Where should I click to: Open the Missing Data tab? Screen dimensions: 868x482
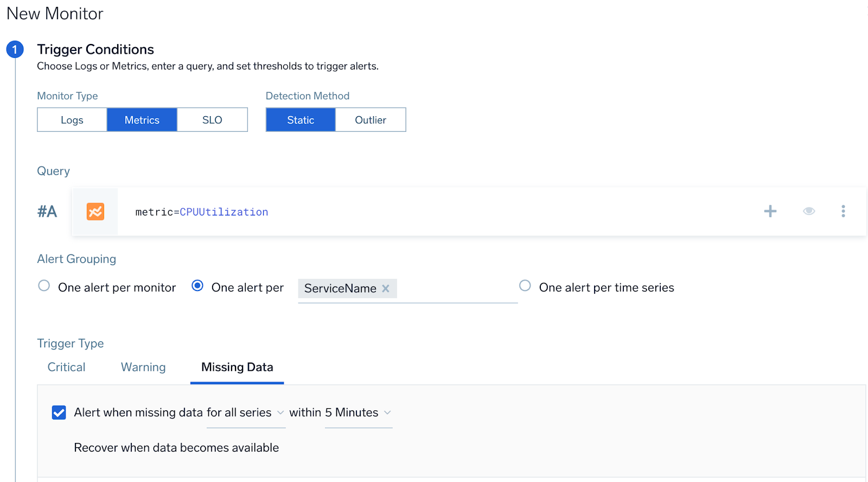click(x=237, y=367)
